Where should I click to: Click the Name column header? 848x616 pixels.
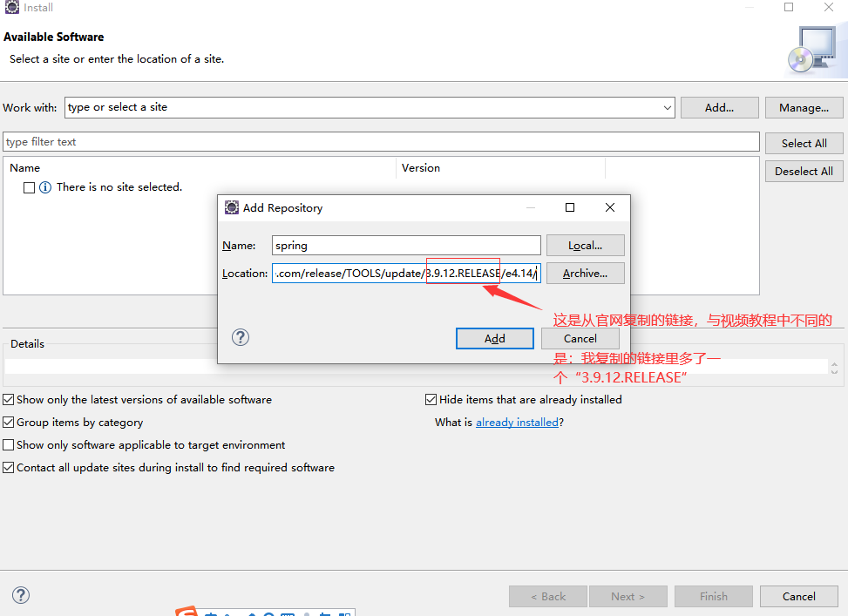point(200,168)
